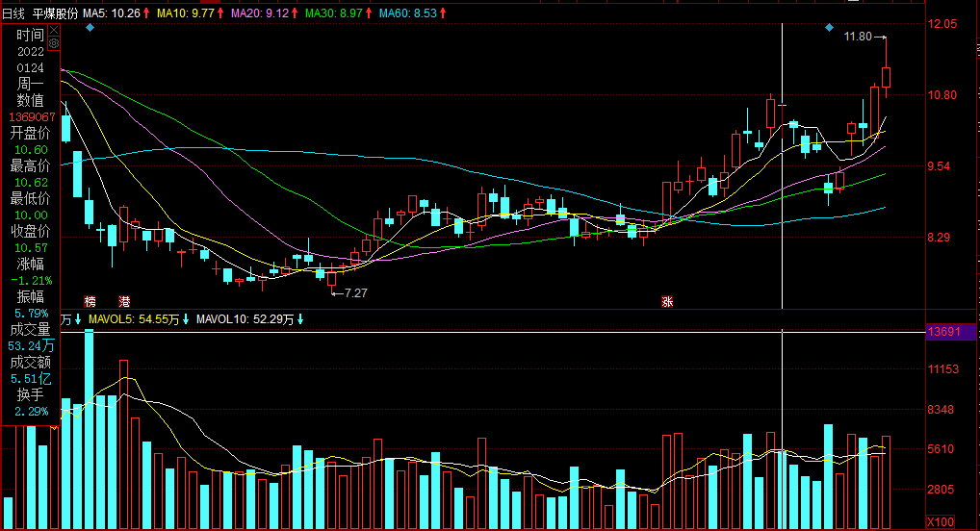Click the 涨 marker icon on chart
The height and width of the screenshot is (531, 980).
(x=667, y=301)
